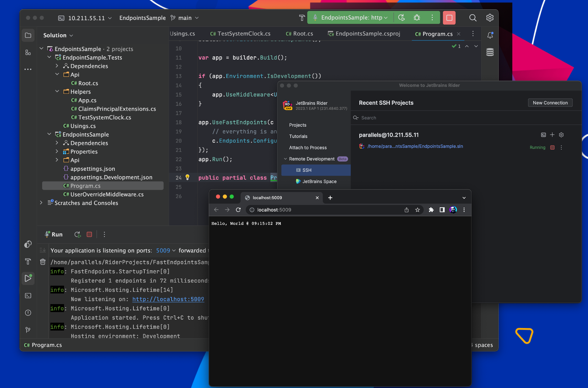Viewport: 588px width, 388px height.
Task: Open Run panel more options menu
Action: click(x=104, y=234)
